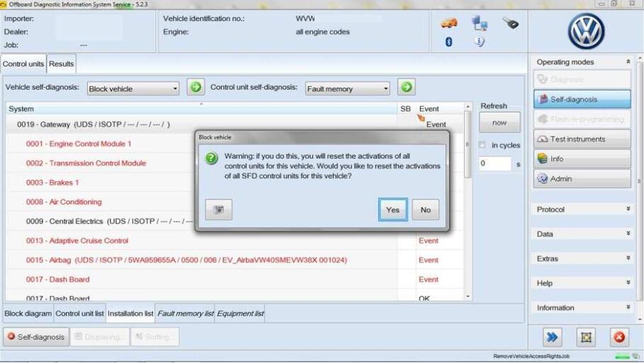This screenshot has height=363, width=644.
Task: Click the screenshot camera button in dialog
Action: pos(218,209)
